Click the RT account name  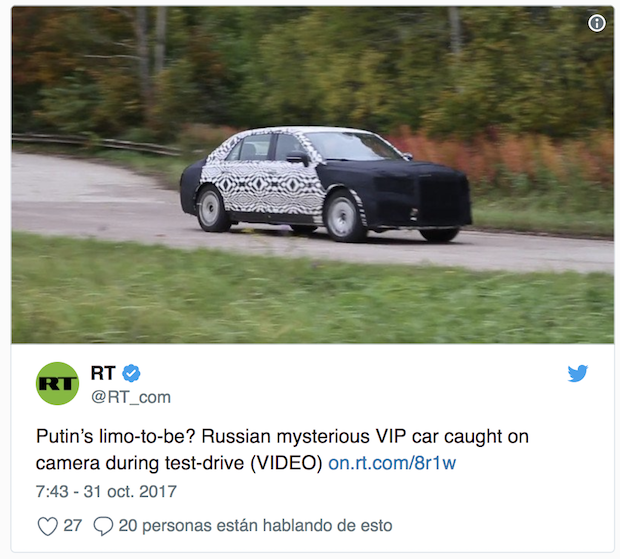point(103,373)
